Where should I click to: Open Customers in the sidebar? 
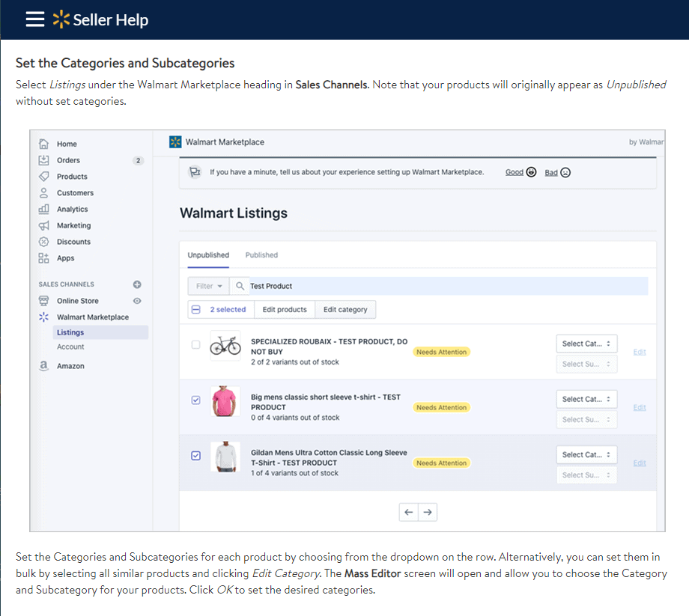point(75,193)
